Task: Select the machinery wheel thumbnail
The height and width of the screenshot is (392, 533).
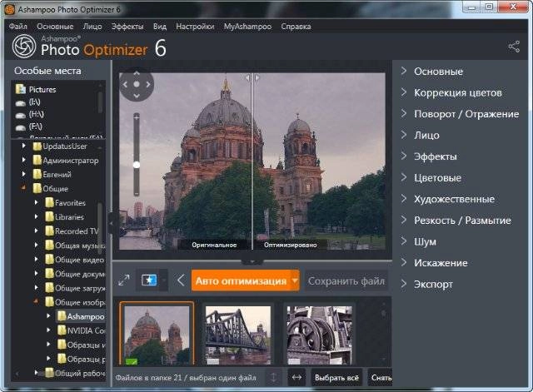Action: (319, 335)
